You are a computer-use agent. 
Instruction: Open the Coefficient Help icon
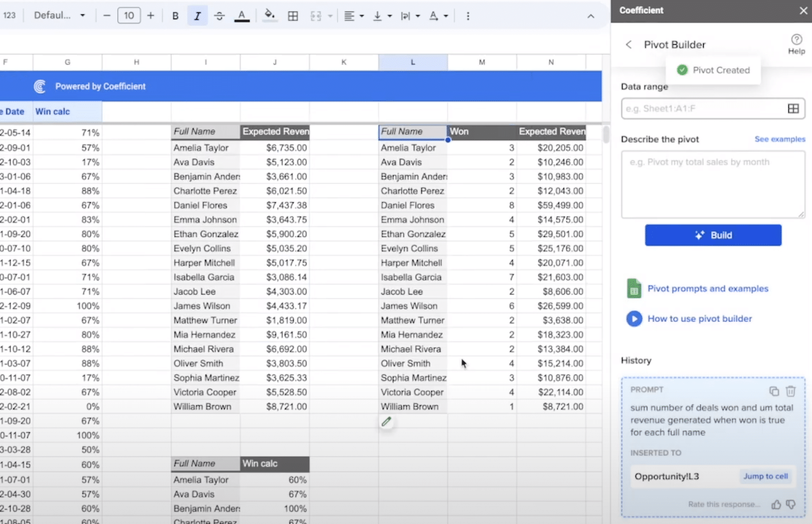(x=796, y=44)
